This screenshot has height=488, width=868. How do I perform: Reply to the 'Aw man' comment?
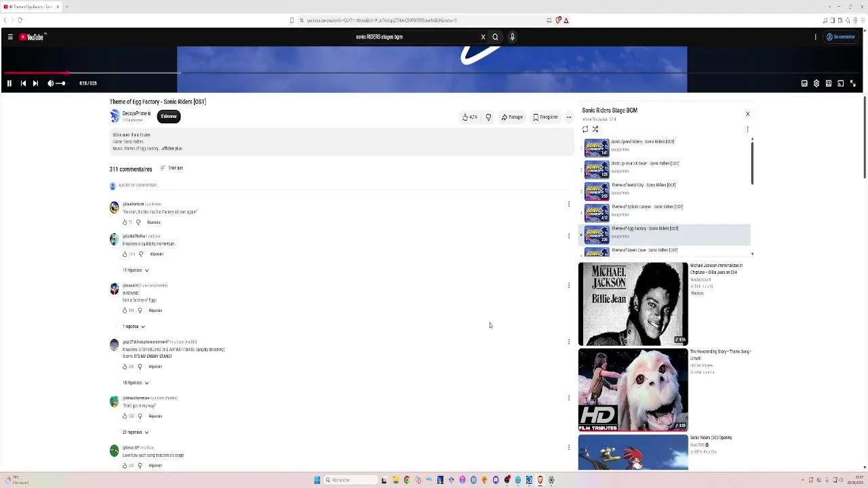(x=154, y=222)
